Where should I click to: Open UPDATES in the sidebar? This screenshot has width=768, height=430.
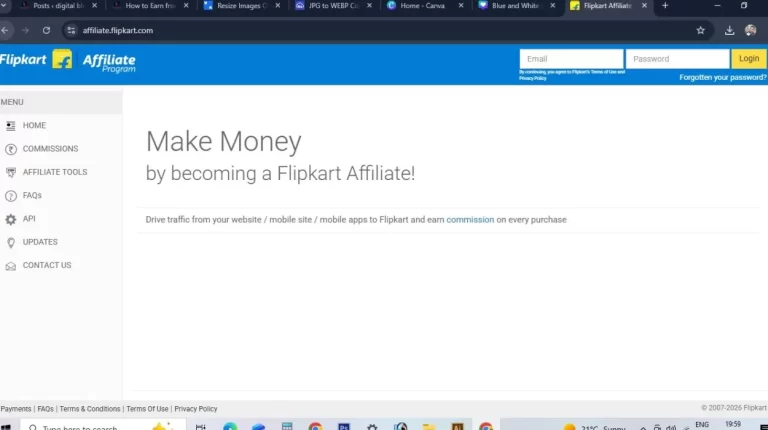click(x=40, y=242)
